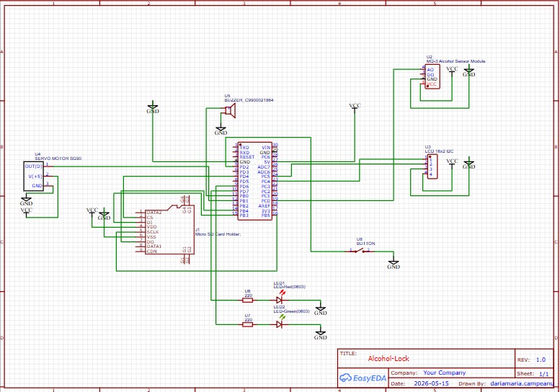Select the GND symbol beside the LCD module
Screen dimensions: 560x392
click(469, 164)
